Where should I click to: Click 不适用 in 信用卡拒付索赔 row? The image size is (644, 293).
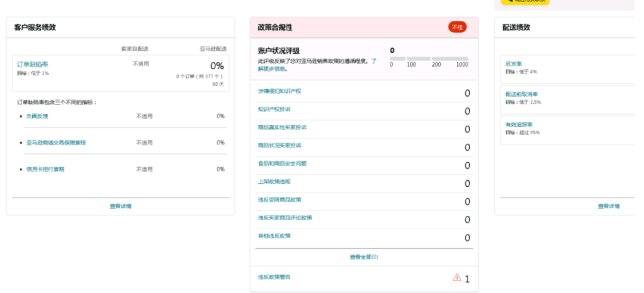point(144,169)
